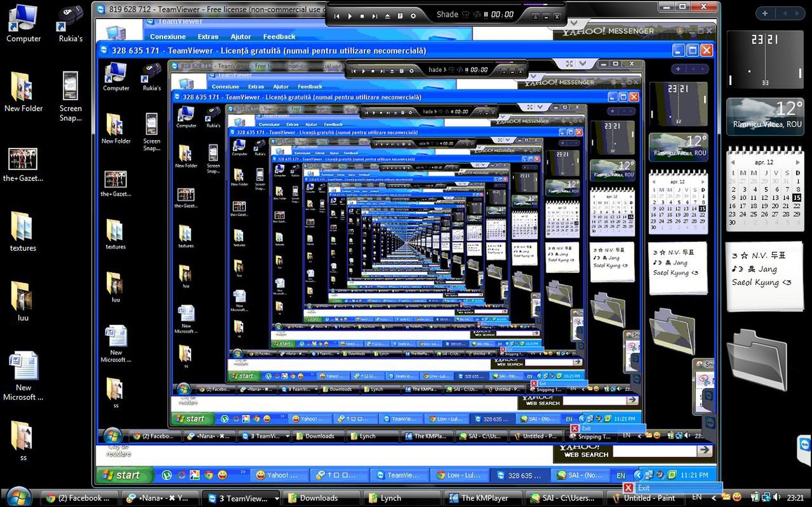This screenshot has height=507, width=812.
Task: Toggle KMPlayer repeat mode icon
Action: (466, 15)
